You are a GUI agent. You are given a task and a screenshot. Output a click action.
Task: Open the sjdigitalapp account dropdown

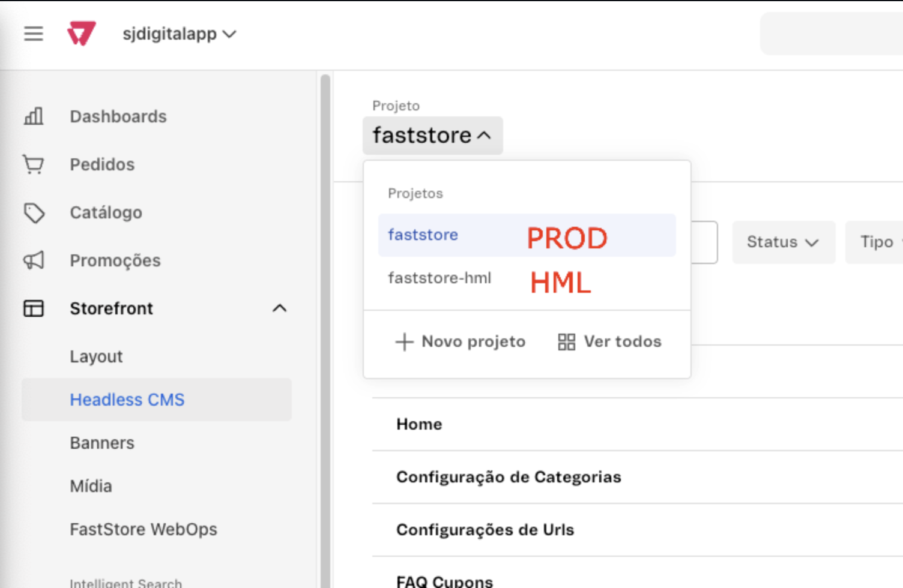(x=179, y=34)
